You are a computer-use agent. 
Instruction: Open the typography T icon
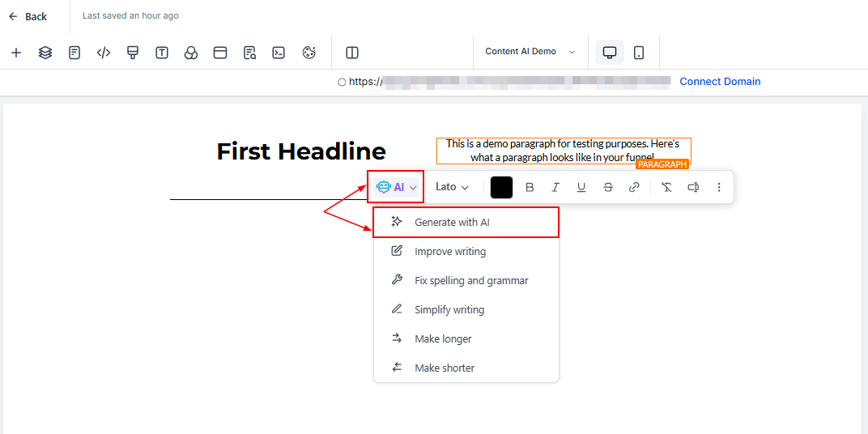tap(162, 53)
